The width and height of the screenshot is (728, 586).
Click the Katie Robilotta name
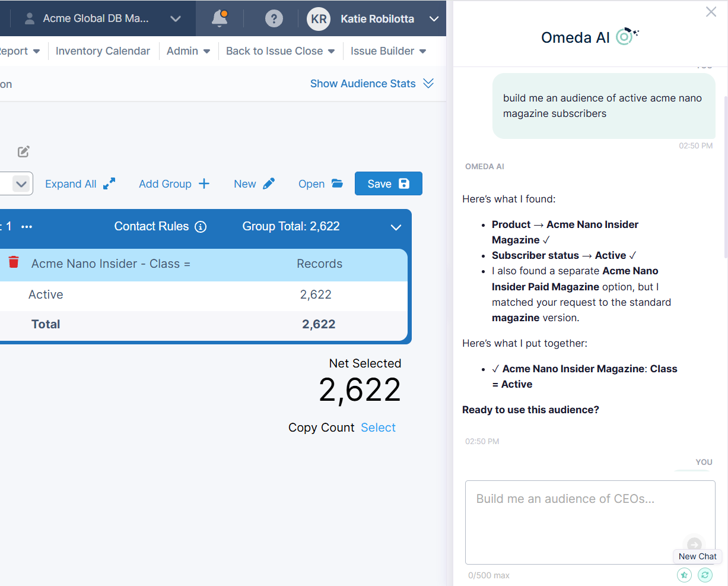point(377,19)
